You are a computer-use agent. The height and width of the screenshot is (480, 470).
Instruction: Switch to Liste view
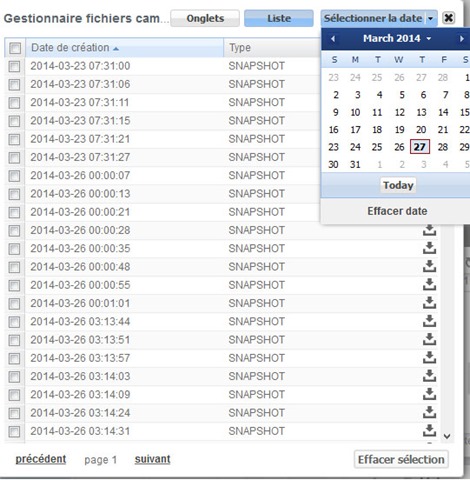pyautogui.click(x=279, y=18)
